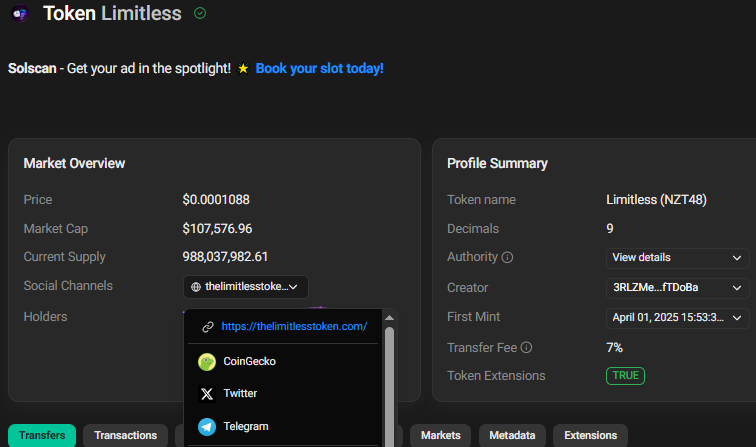Viewport: 756px width, 447px height.
Task: Switch to the Extensions tab
Action: pyautogui.click(x=591, y=435)
